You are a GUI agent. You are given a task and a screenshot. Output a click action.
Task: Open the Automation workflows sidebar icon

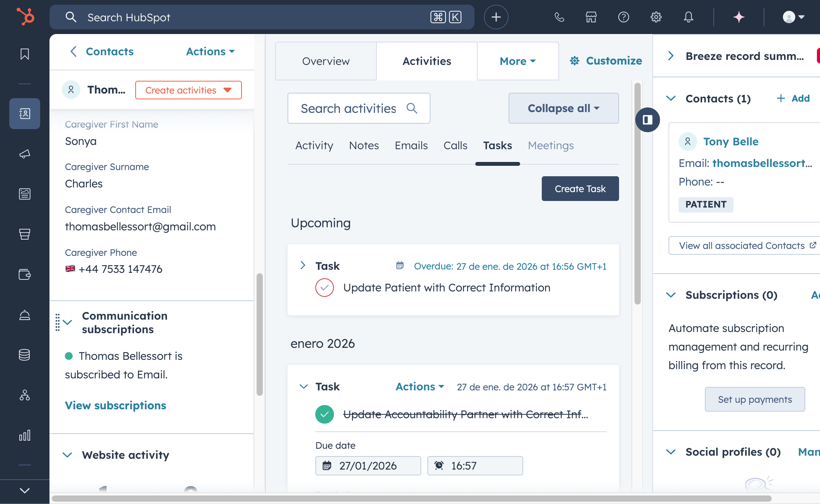pos(25,395)
